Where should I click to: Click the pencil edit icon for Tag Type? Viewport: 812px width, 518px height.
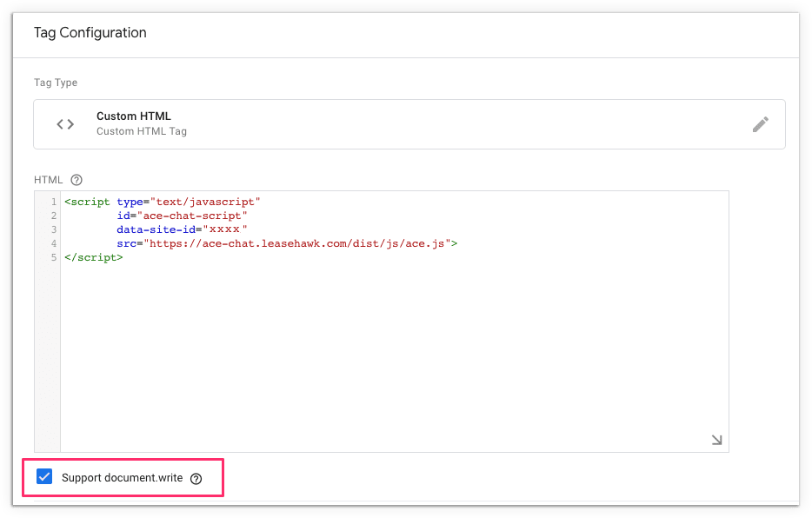pyautogui.click(x=760, y=124)
